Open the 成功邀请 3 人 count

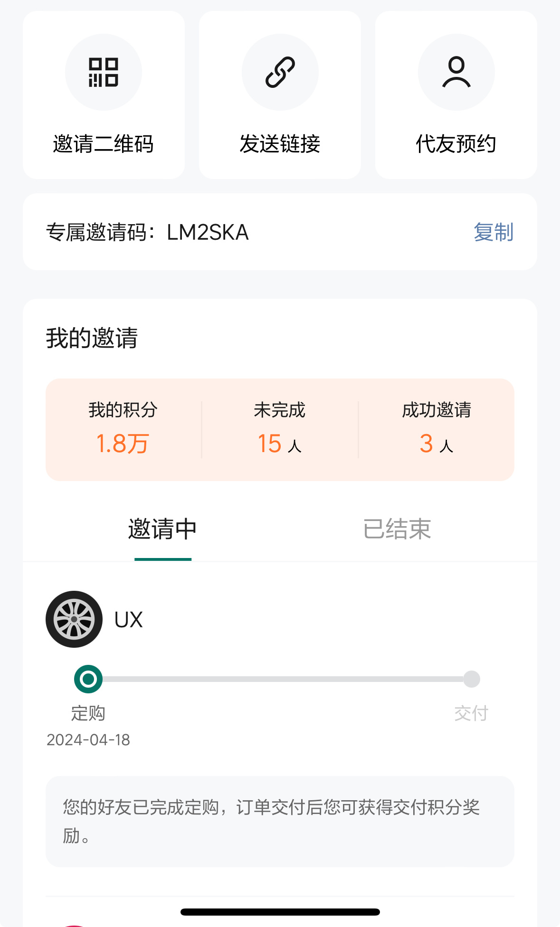pyautogui.click(x=437, y=429)
